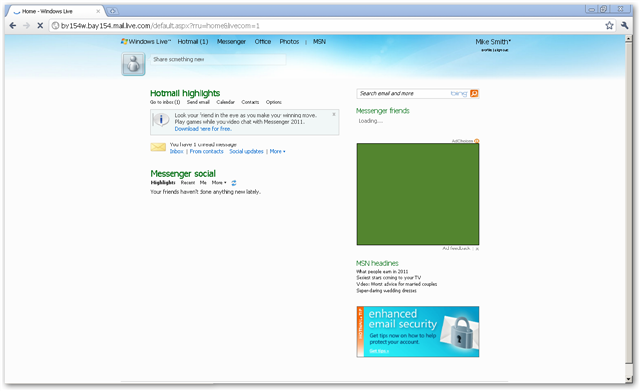Stop page loading with the X button
This screenshot has height=391, width=640.
coord(40,26)
